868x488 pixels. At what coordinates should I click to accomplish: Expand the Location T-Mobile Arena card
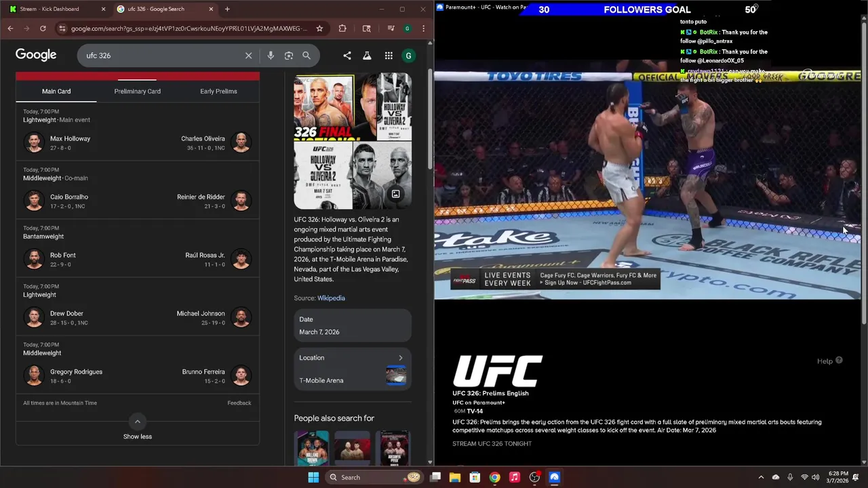[x=353, y=369]
